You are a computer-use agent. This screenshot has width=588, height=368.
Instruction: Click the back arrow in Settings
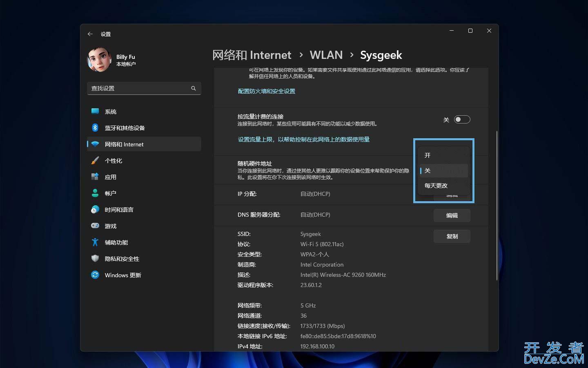click(x=90, y=34)
